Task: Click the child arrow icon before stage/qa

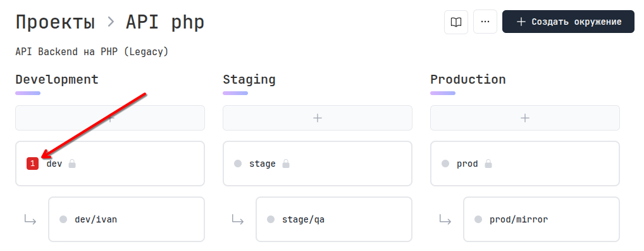Action: 237,219
